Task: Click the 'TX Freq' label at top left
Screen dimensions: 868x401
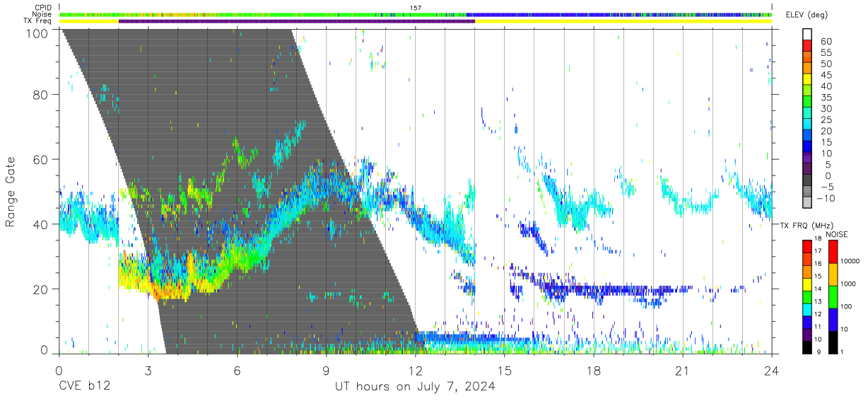Action: [38, 21]
